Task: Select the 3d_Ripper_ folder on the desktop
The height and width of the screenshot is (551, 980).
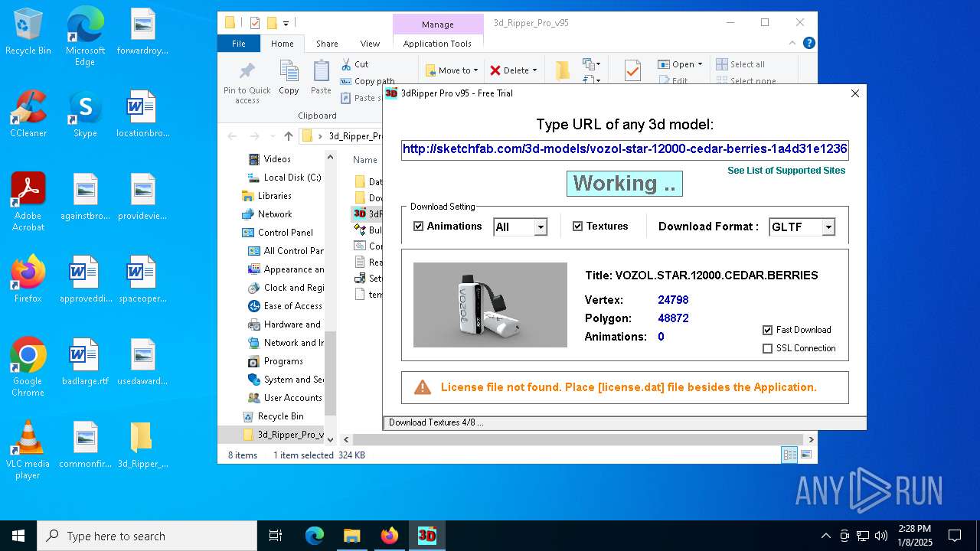Action: (x=142, y=445)
